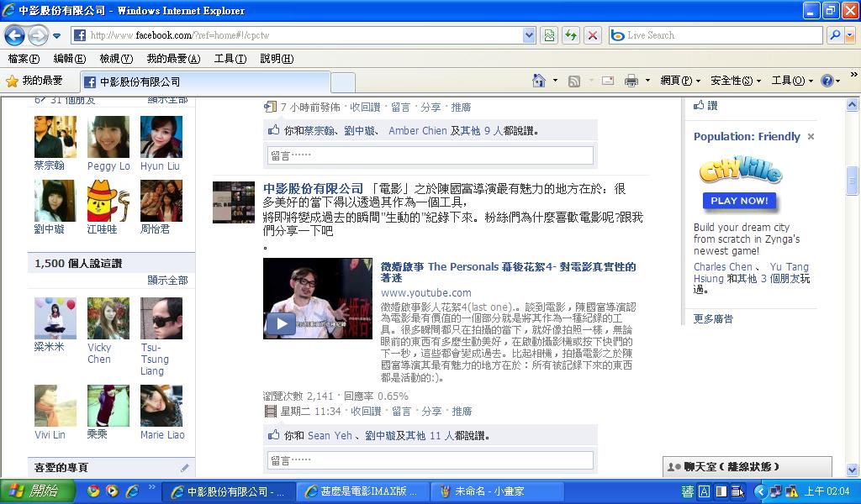The width and height of the screenshot is (861, 504).
Task: Open Hyun Liu's profile photo
Action: point(161,137)
